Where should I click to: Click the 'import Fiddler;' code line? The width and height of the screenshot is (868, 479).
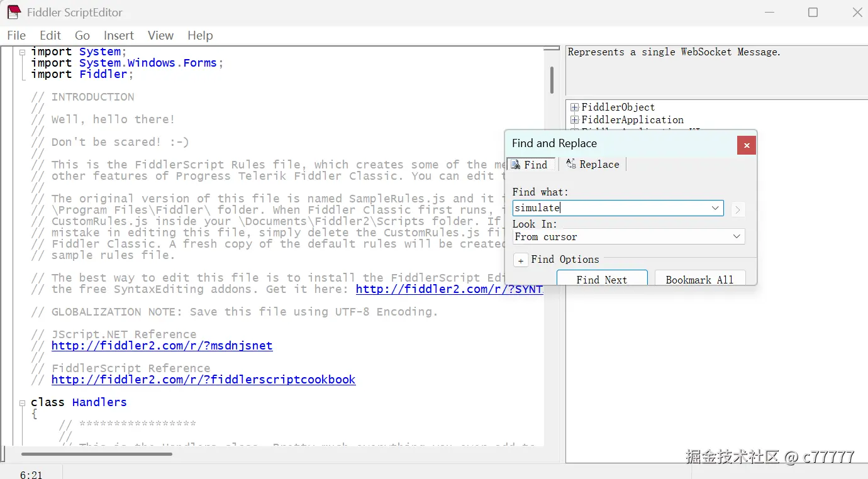82,74
